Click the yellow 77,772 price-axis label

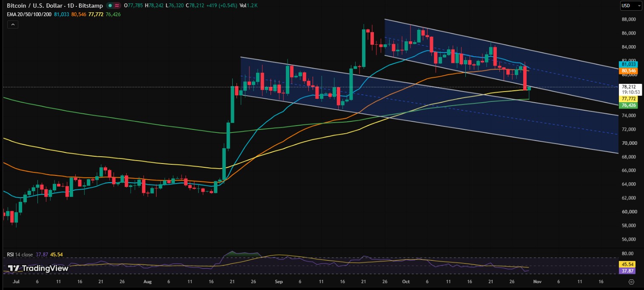coord(629,98)
